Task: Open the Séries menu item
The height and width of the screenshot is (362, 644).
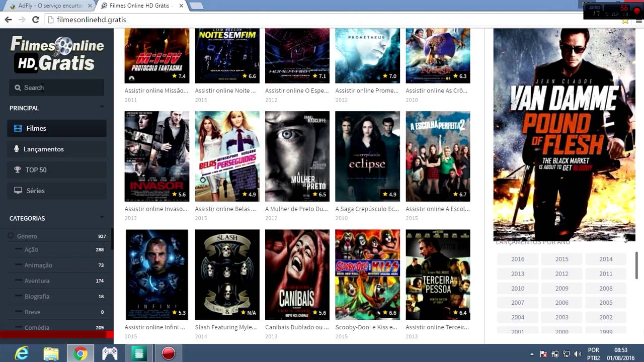Action: [57, 191]
